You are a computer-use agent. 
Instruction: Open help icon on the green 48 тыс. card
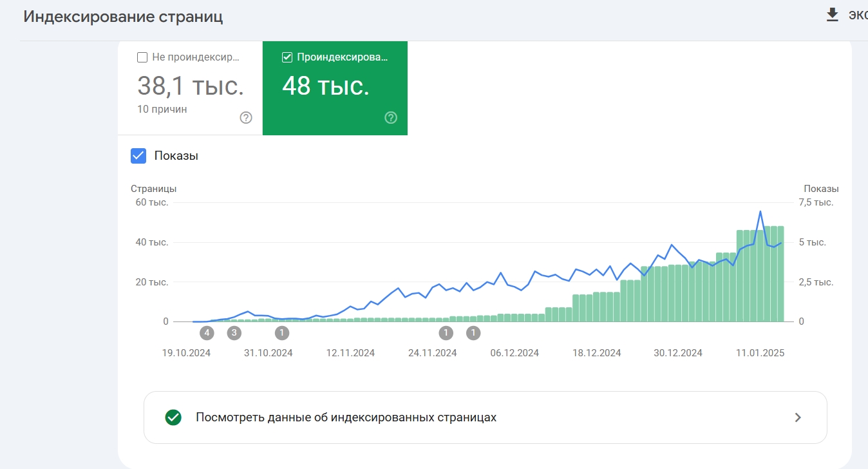click(391, 118)
